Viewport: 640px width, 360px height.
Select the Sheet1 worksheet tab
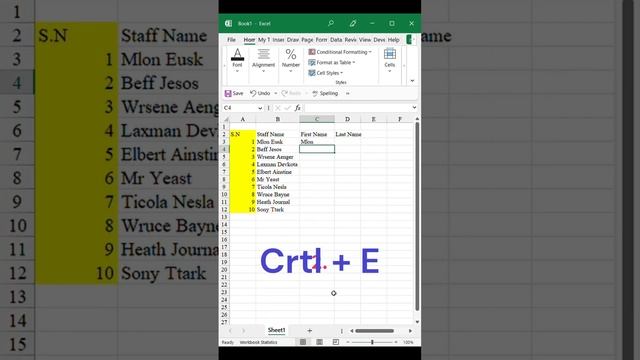point(276,330)
